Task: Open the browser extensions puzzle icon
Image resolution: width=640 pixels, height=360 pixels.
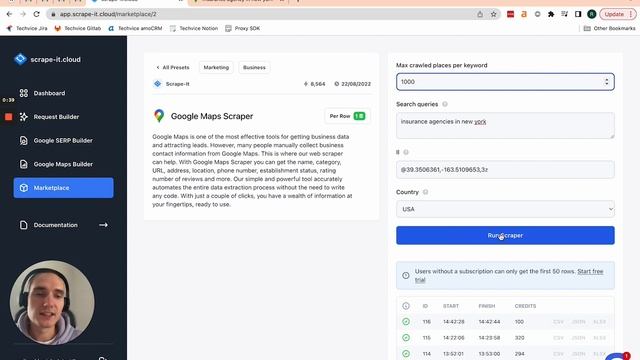Action: (x=551, y=14)
